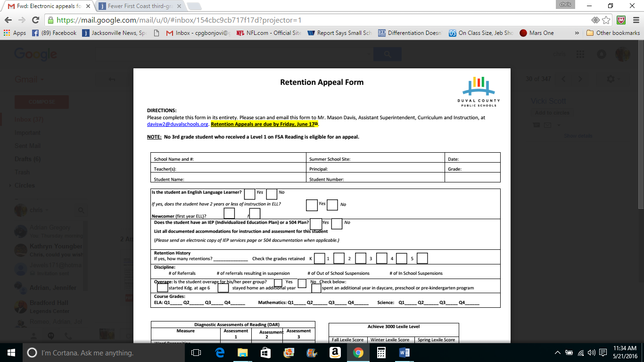This screenshot has height=362, width=644.
Task: Show hidden system tray icons chevron
Action: click(x=558, y=353)
